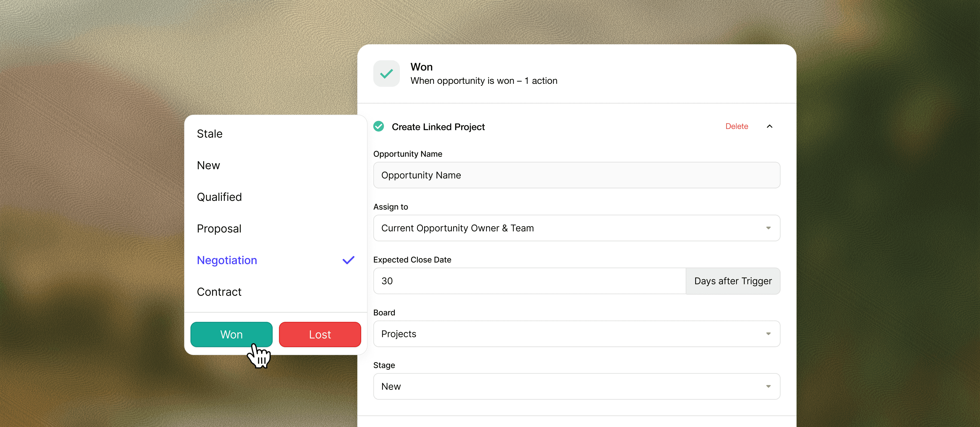
Task: Collapse the Create Linked Project section chevron
Action: point(769,126)
